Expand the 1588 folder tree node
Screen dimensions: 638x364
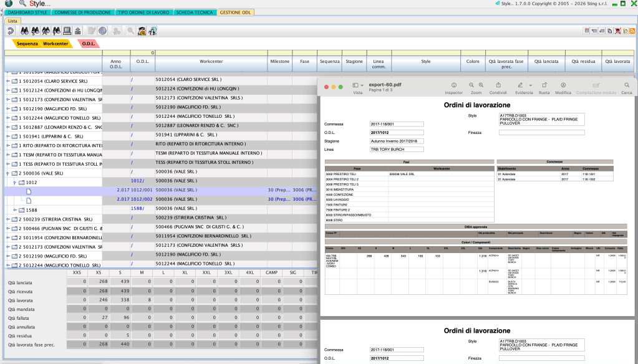click(x=15, y=210)
